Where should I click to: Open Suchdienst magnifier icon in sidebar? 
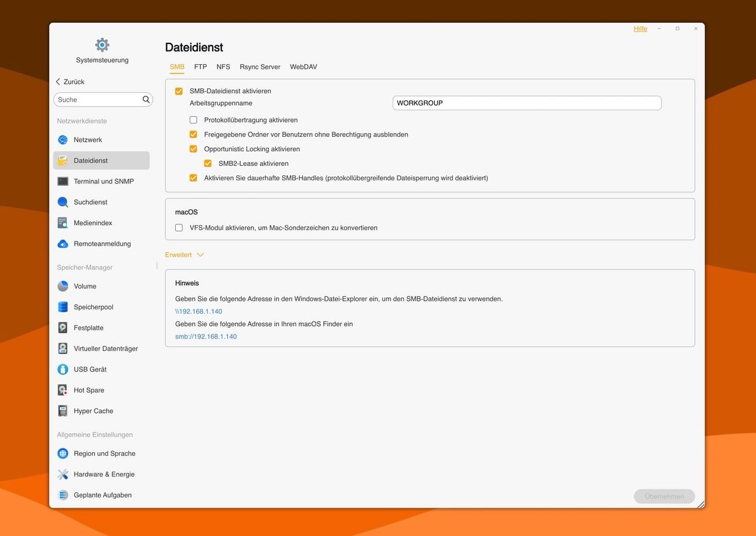pyautogui.click(x=63, y=202)
